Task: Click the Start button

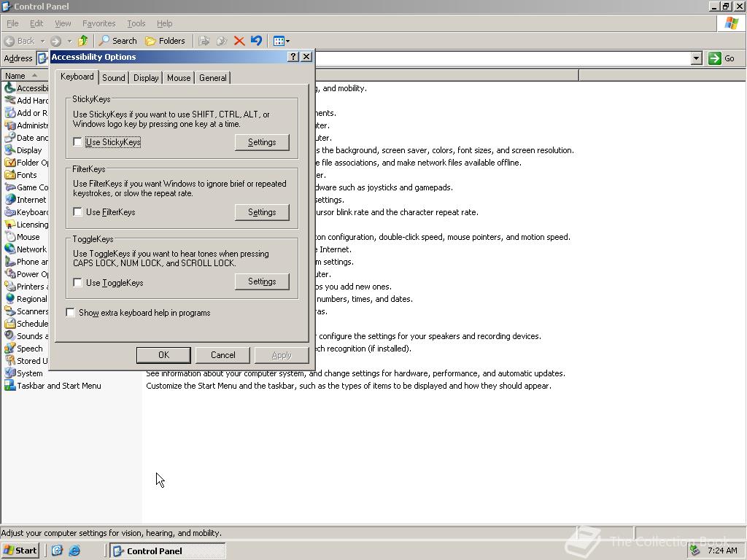Action: coord(20,551)
